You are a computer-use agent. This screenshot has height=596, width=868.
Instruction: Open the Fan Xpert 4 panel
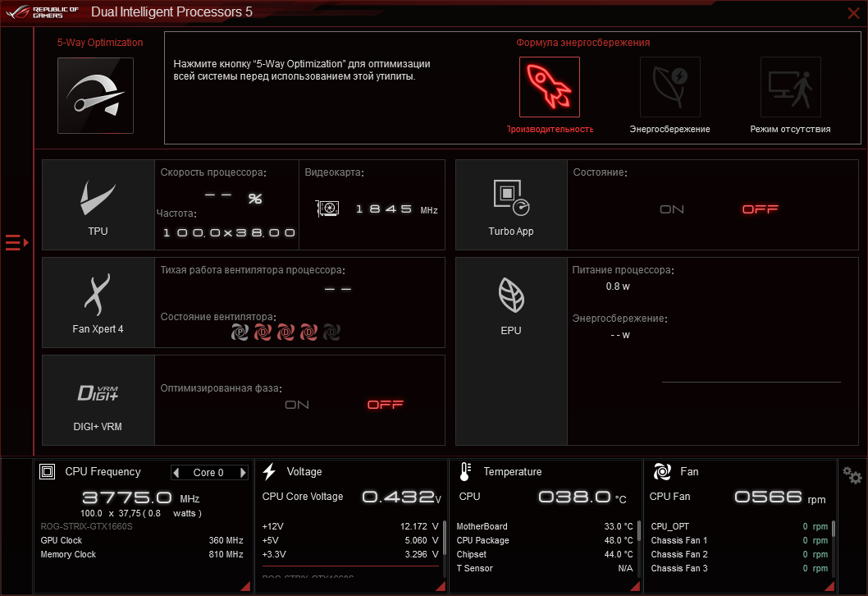tap(98, 302)
